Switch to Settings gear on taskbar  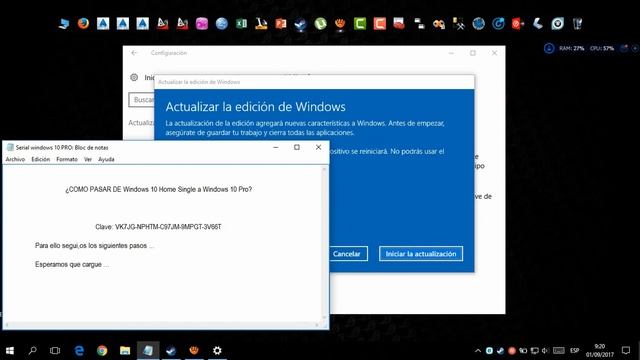coord(217,351)
